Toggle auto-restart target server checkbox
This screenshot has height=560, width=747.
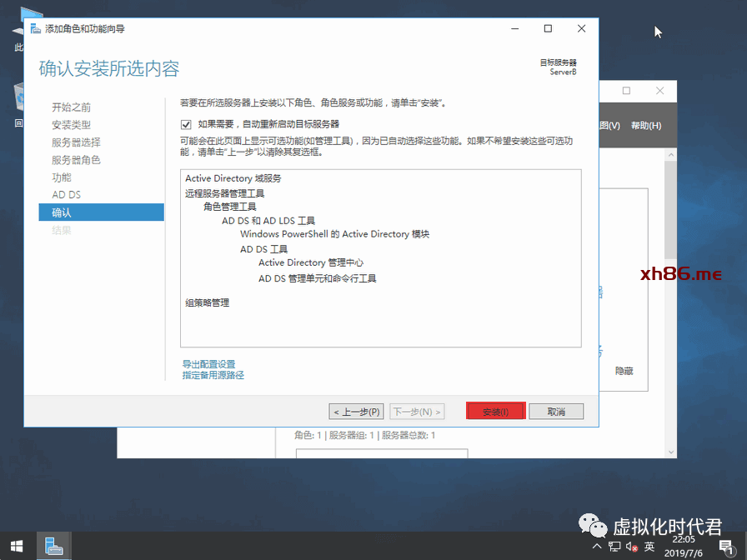tap(186, 125)
